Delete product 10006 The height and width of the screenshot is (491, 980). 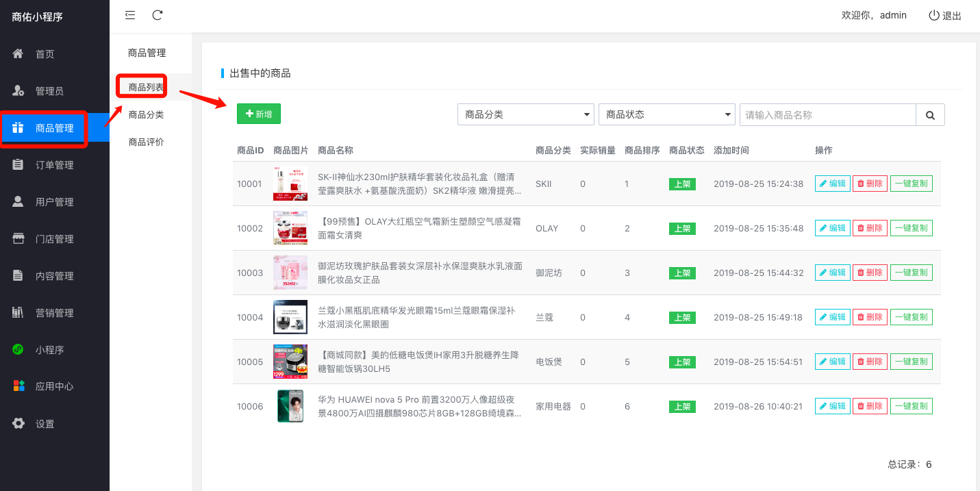[870, 406]
